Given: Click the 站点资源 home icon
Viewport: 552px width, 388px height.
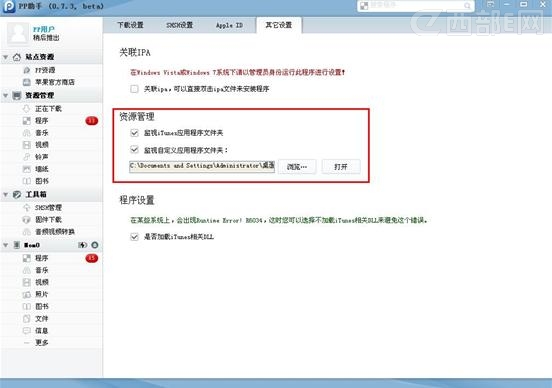Looking at the screenshot, I should [17, 57].
